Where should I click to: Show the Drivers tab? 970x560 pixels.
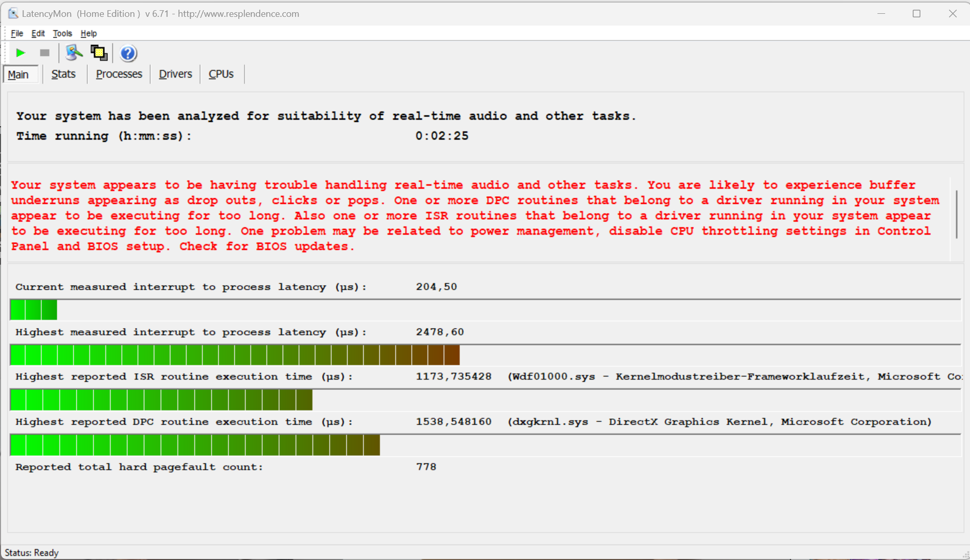point(175,74)
